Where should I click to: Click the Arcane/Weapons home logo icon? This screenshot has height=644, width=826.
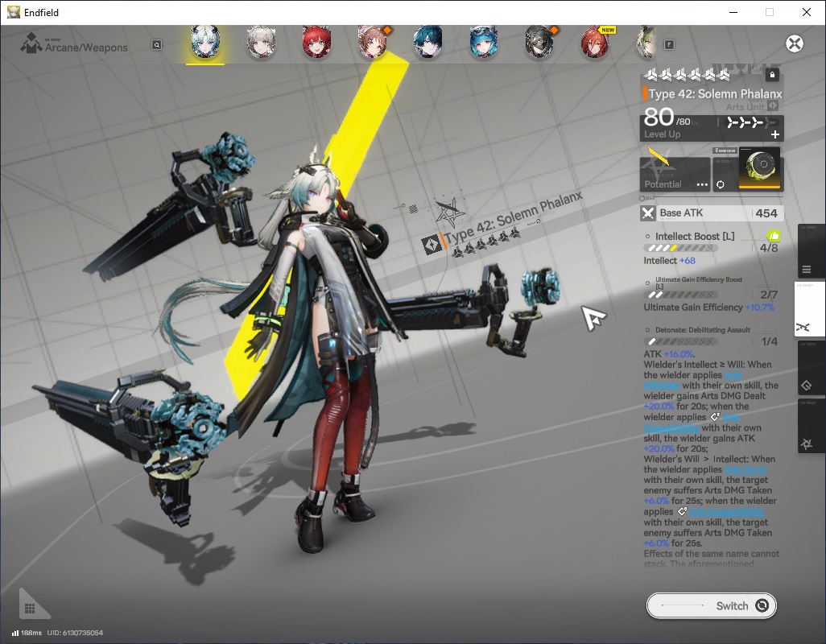(x=31, y=43)
